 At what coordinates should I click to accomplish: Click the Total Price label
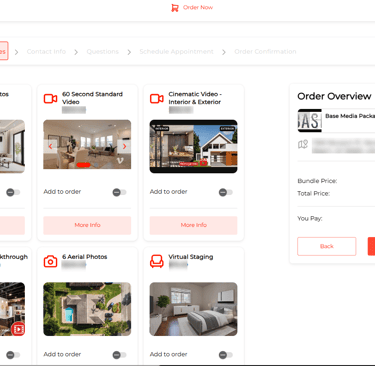(314, 194)
